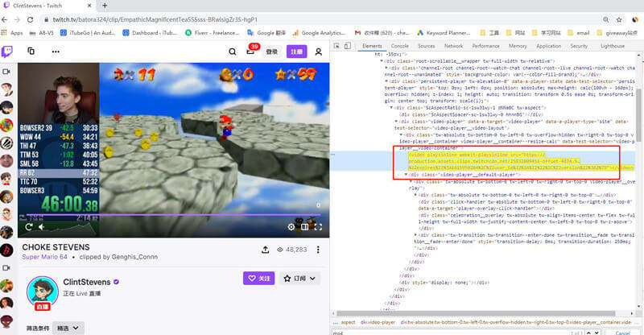This screenshot has width=644, height=335.
Task: Click the lower camera icon in the sidebar
Action: point(6,267)
